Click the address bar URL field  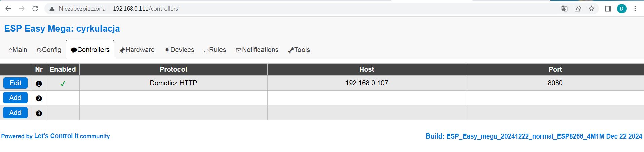pyautogui.click(x=303, y=9)
